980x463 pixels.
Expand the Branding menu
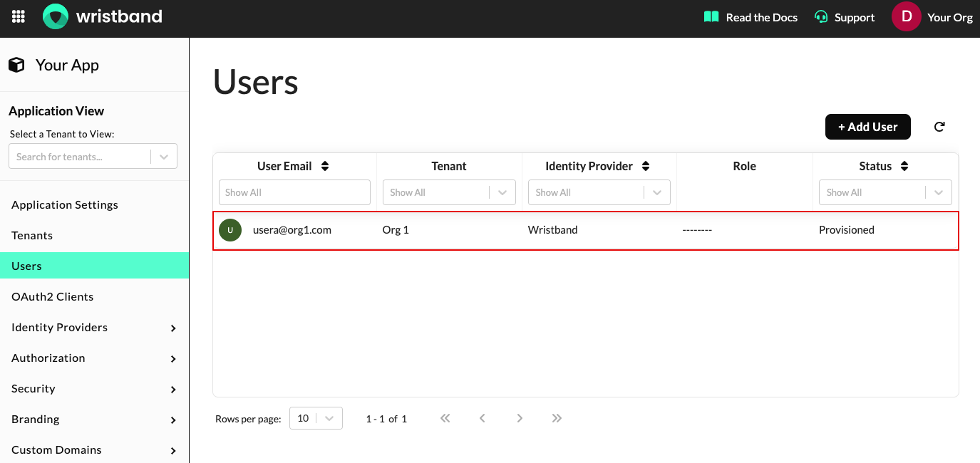173,420
